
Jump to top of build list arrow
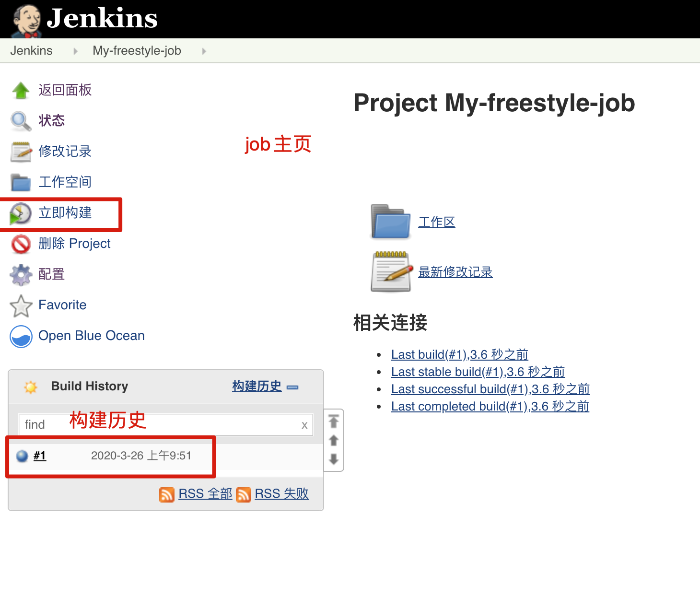pos(334,421)
